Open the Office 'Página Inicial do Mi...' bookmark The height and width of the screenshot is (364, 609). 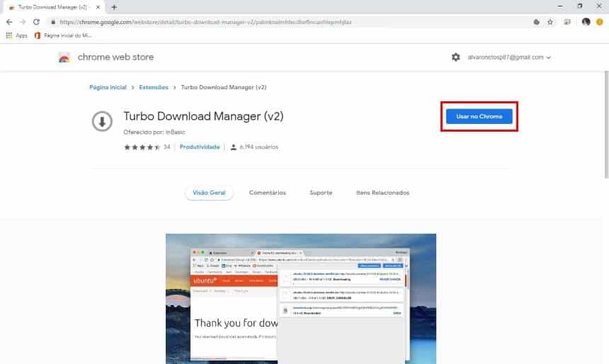pos(63,35)
